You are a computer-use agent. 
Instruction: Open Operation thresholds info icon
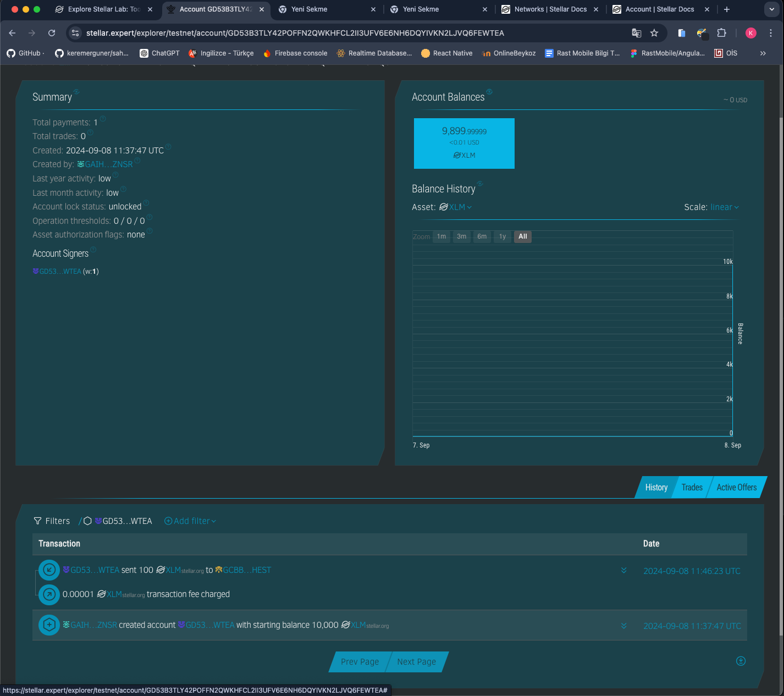pos(150,217)
